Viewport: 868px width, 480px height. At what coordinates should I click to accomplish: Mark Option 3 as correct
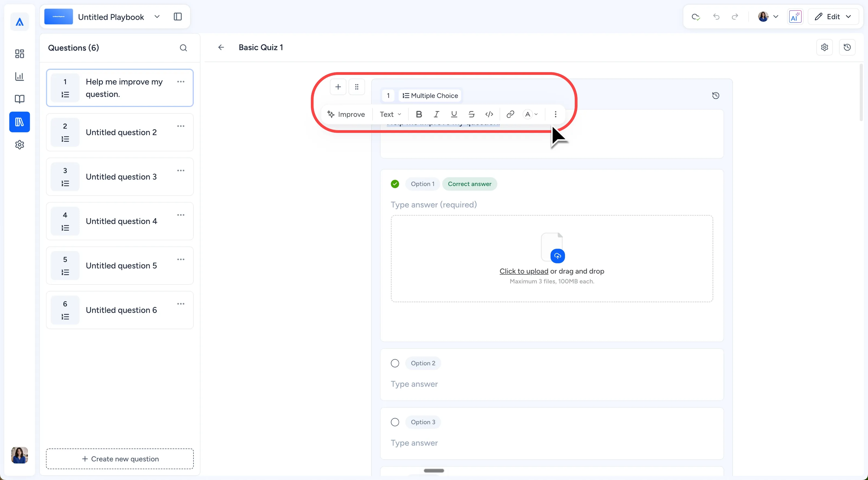click(395, 423)
